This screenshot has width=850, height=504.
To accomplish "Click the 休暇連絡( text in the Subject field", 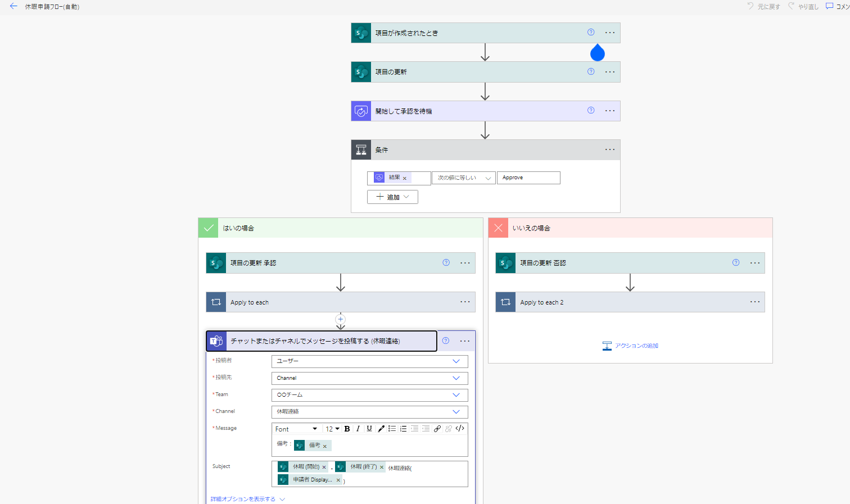I will (x=400, y=468).
